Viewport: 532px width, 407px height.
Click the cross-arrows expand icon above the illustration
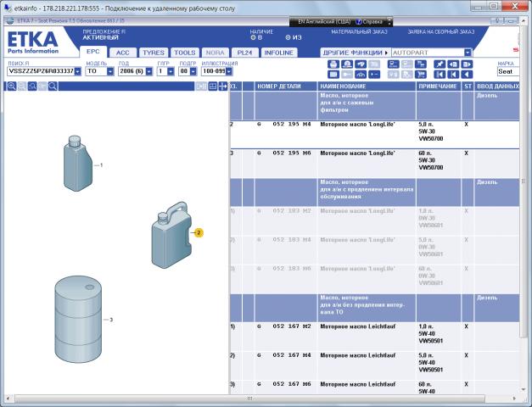pos(223,86)
